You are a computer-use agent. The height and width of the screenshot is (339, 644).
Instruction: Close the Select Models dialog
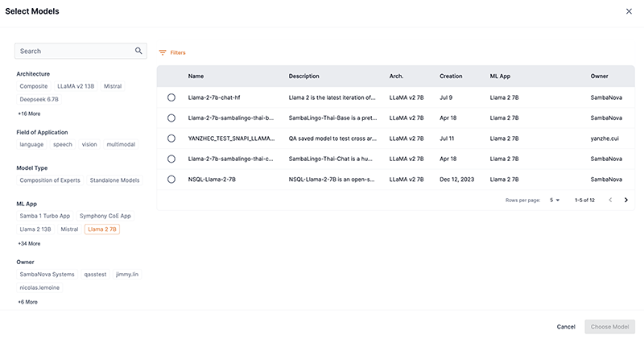pyautogui.click(x=629, y=11)
